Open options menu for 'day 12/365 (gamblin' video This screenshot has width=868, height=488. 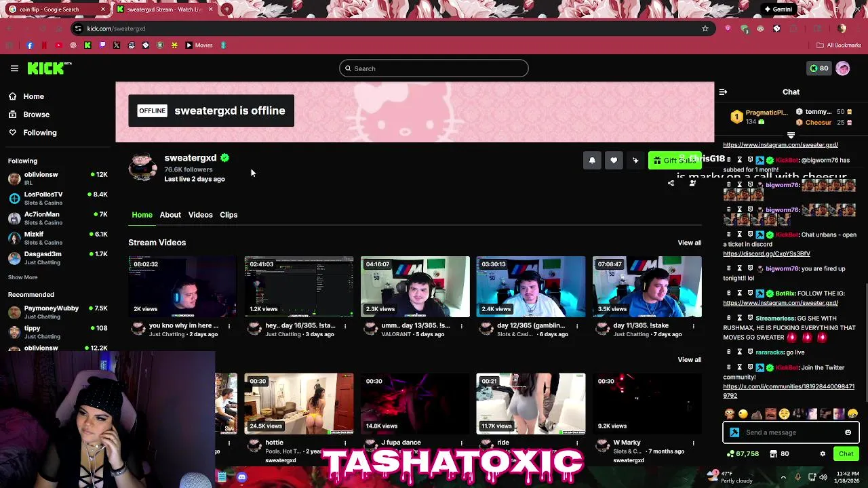pyautogui.click(x=577, y=326)
